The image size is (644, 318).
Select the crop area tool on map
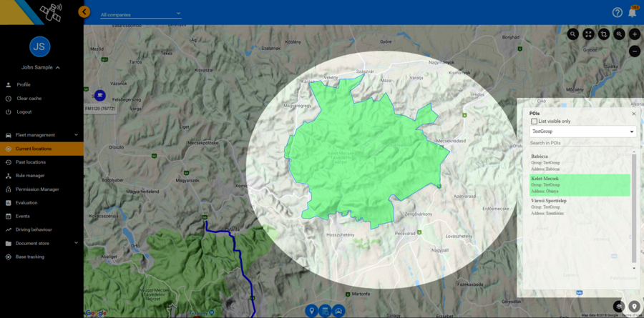[x=604, y=34]
